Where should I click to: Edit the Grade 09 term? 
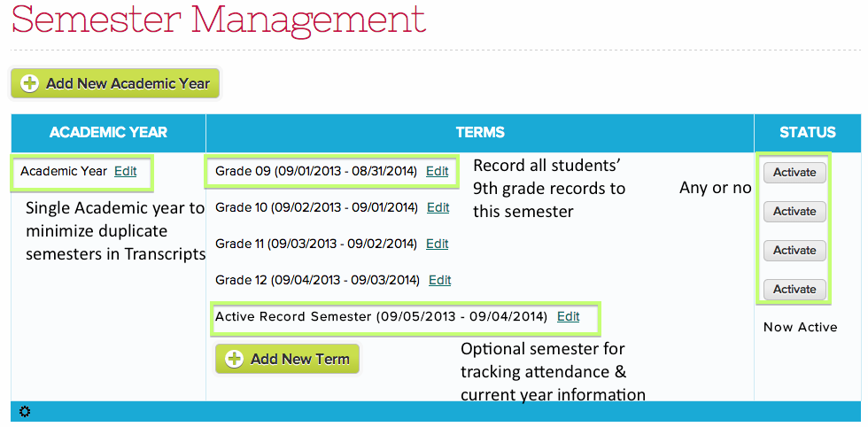tap(437, 171)
